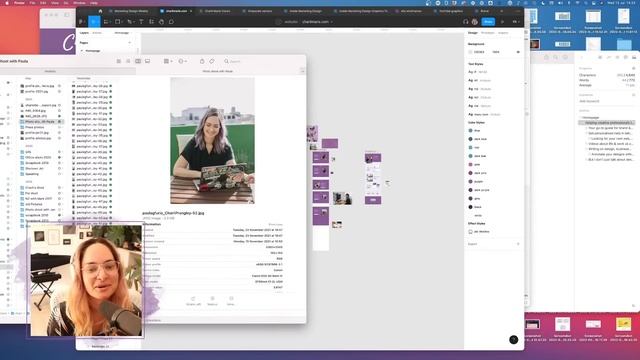Screen dimensions: 640x360
Task: Open the Help menu in the menu bar
Action: [93, 3]
